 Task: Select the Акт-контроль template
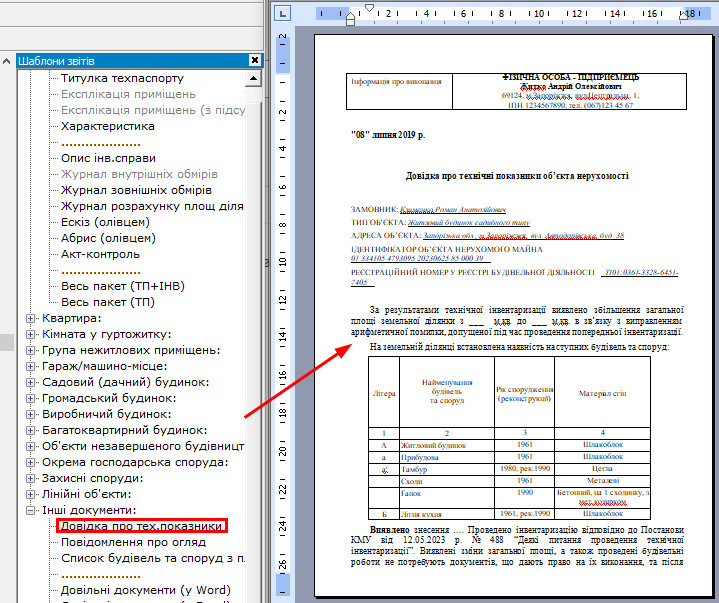pyautogui.click(x=100, y=254)
